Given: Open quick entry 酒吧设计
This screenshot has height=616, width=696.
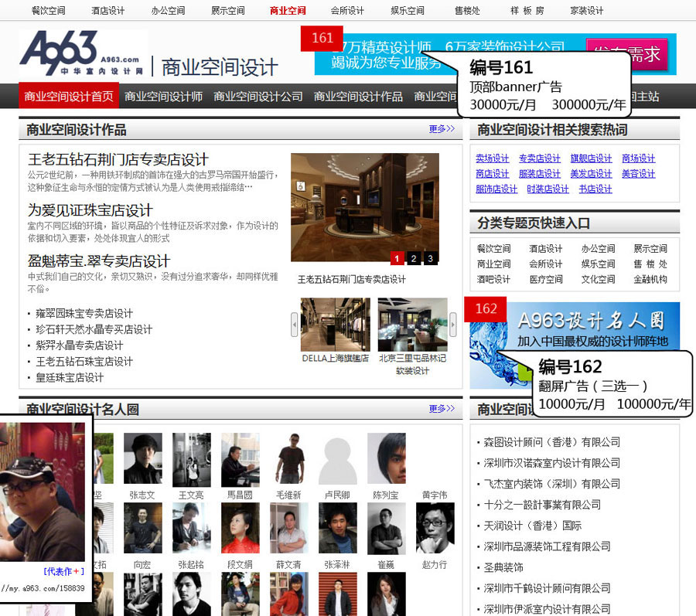Looking at the screenshot, I should click(x=493, y=279).
